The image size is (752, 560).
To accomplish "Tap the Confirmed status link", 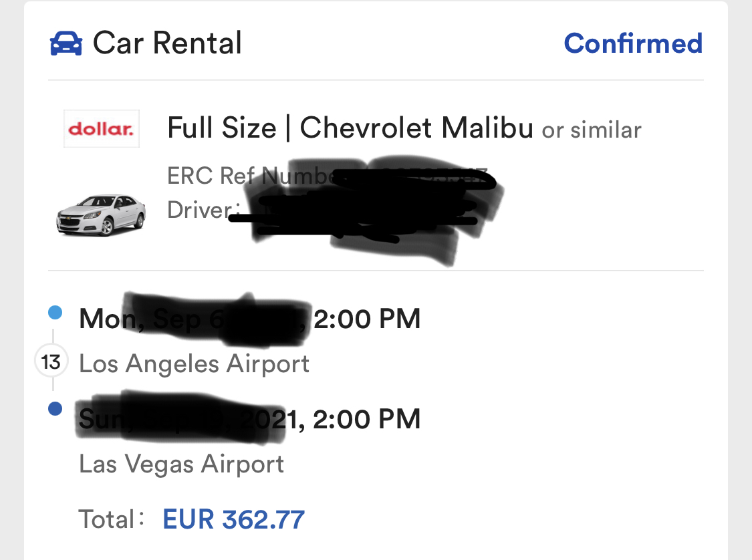I will click(x=633, y=43).
